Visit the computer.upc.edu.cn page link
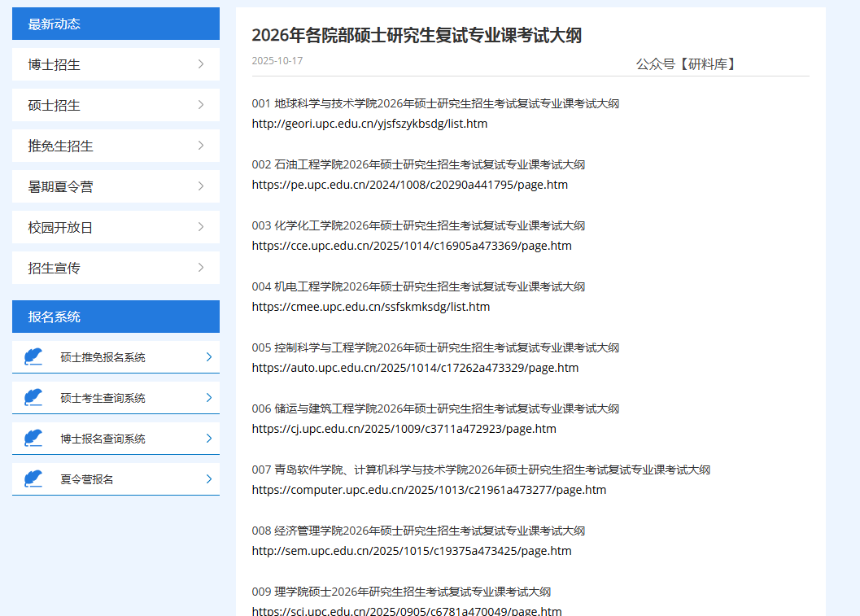This screenshot has height=616, width=860. click(429, 490)
